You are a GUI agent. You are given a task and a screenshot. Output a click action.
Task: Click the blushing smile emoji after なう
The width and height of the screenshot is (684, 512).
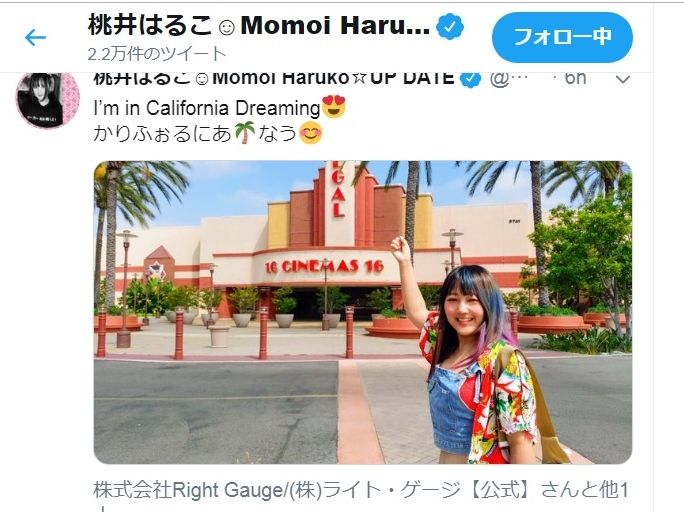[x=311, y=133]
